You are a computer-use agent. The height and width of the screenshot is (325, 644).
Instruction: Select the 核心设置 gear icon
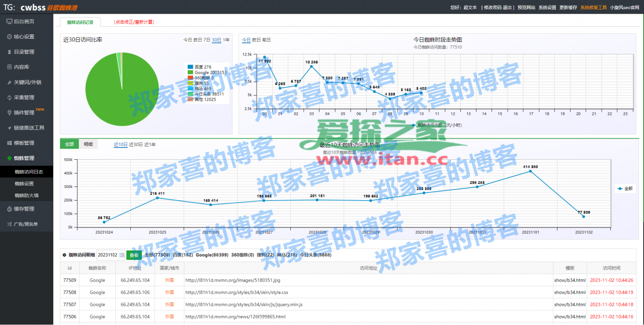point(9,36)
